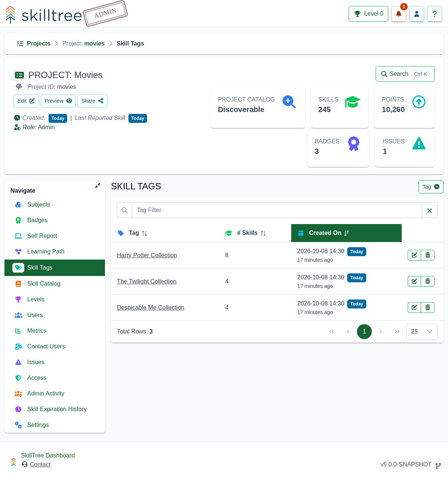The height and width of the screenshot is (478, 448).
Task: Open Skill Catalog in the navigation
Action: (55, 284)
